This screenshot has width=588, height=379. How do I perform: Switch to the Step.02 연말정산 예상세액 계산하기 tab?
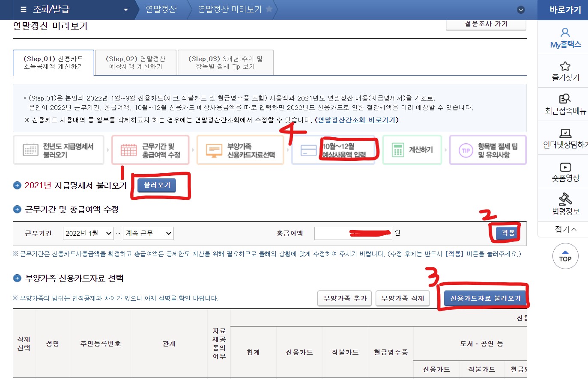pos(136,63)
